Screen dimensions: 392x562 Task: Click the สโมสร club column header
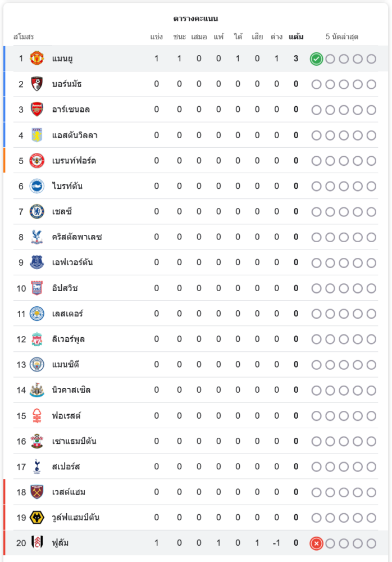(x=24, y=37)
